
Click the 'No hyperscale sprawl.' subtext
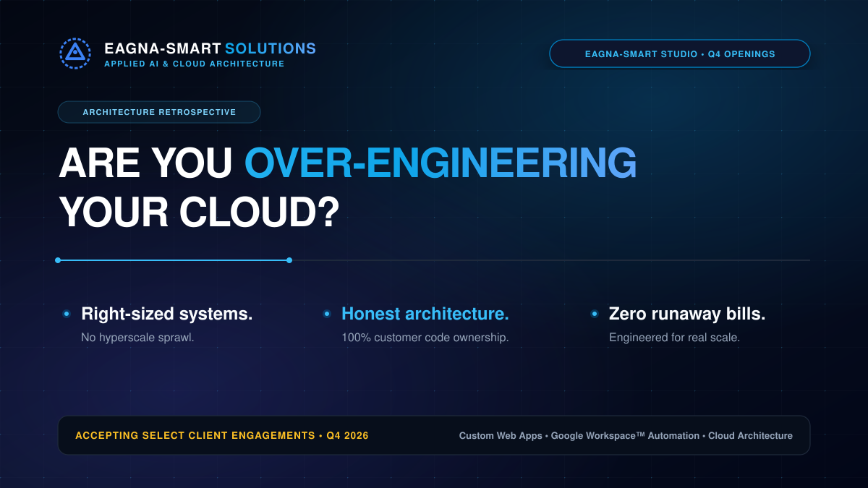[137, 338]
